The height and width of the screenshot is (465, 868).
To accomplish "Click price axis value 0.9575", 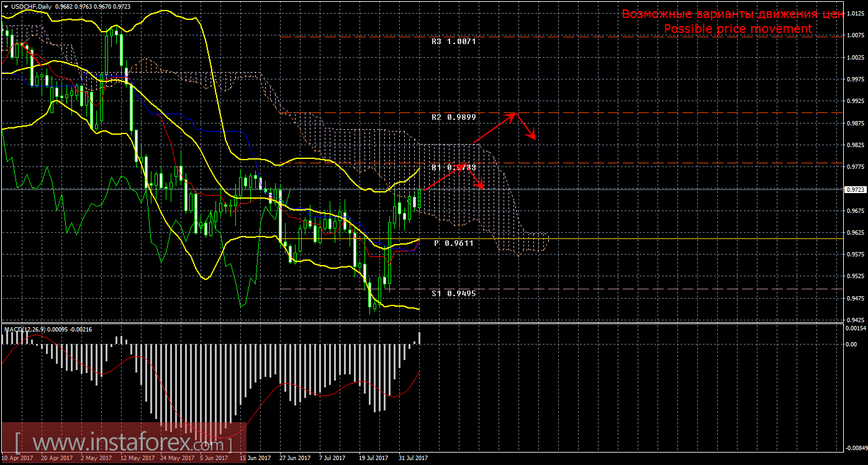I will coord(854,255).
